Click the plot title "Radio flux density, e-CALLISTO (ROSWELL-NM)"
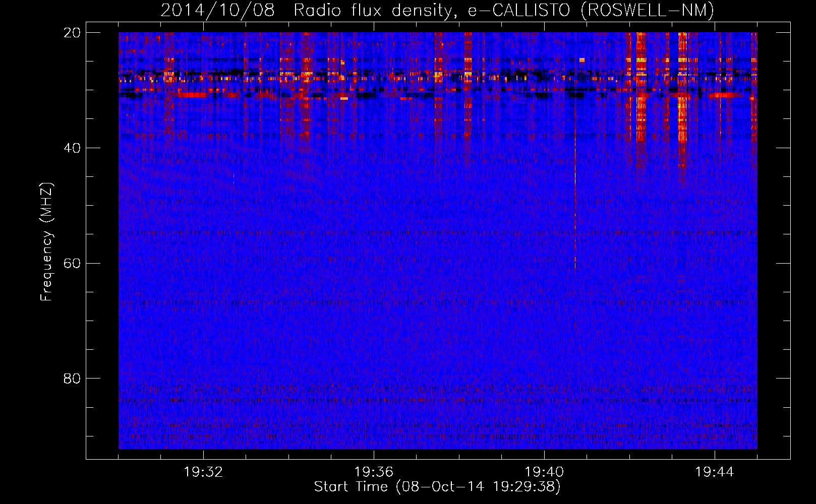 coord(503,10)
